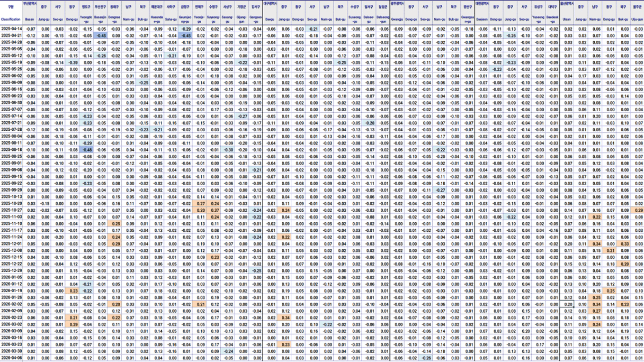Select blue -0.45 Busanjin-gu cell on 2025-04-21
This screenshot has height=362, width=644.
(101, 35)
